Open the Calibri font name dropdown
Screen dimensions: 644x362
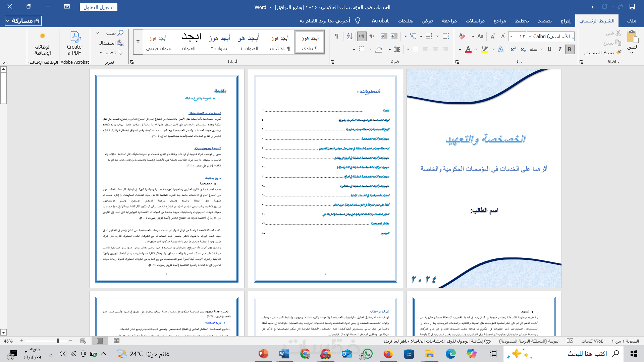pyautogui.click(x=530, y=36)
